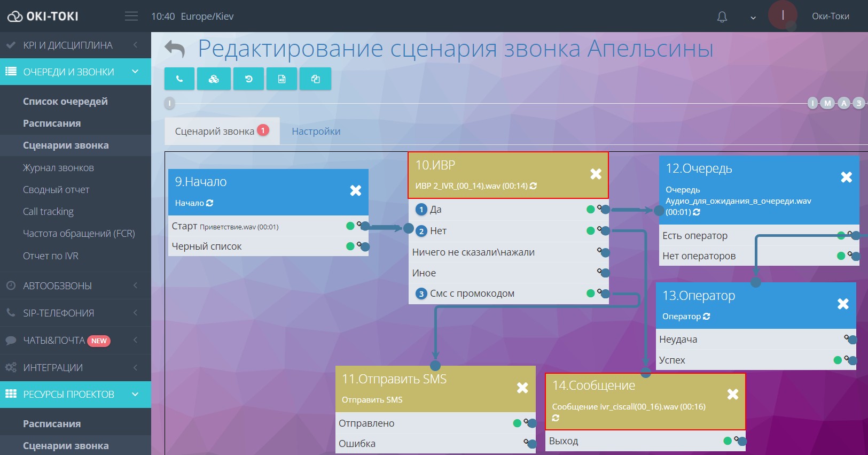Click the I marker left of the M marker
The width and height of the screenshot is (868, 455).
point(812,103)
